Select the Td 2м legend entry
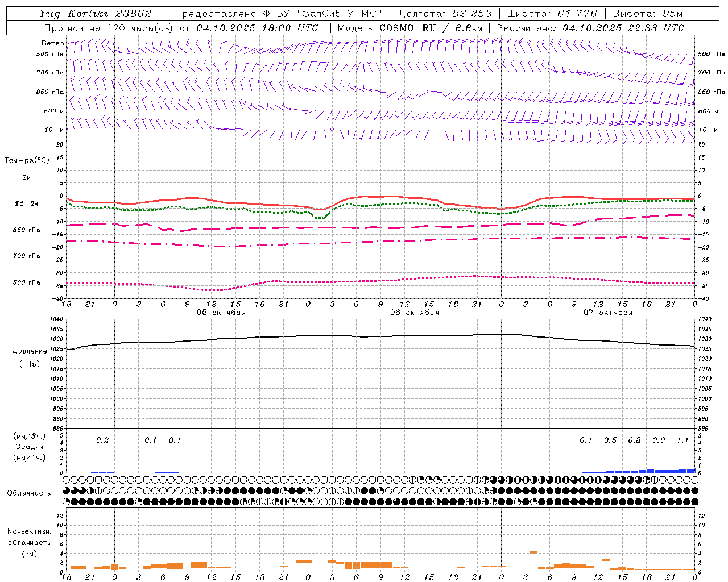 (x=26, y=203)
